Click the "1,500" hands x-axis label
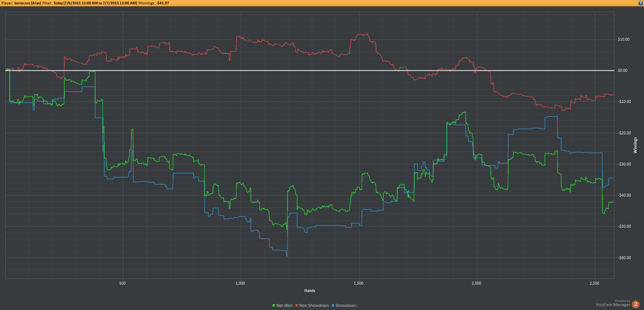This screenshot has height=310, width=644. coord(358,283)
